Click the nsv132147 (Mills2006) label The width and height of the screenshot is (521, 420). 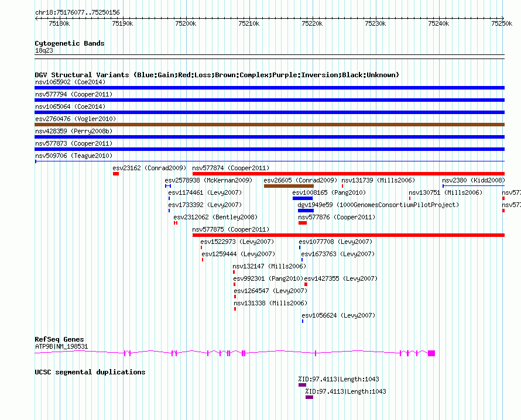coord(269,266)
